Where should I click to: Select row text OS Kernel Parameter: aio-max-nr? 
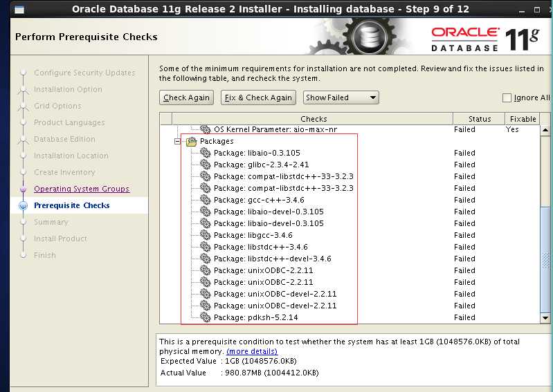coord(275,129)
